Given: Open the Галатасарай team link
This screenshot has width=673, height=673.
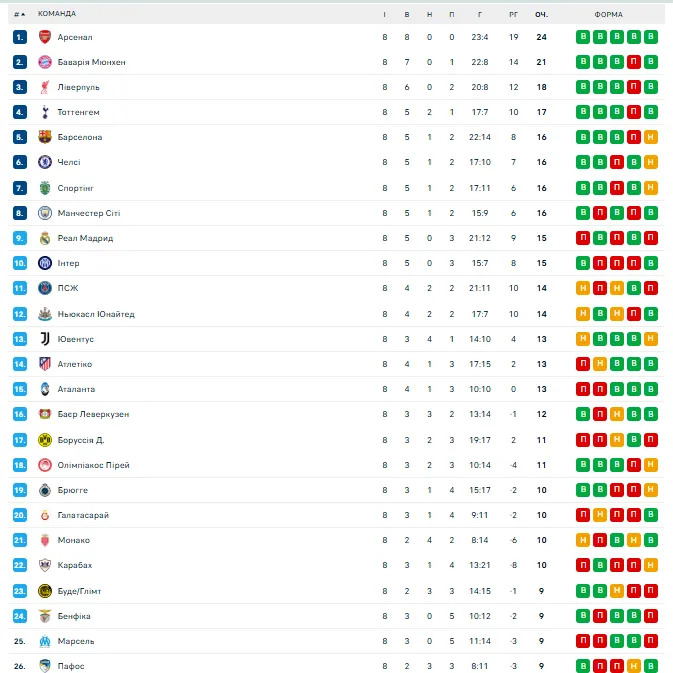Looking at the screenshot, I should pos(83,515).
